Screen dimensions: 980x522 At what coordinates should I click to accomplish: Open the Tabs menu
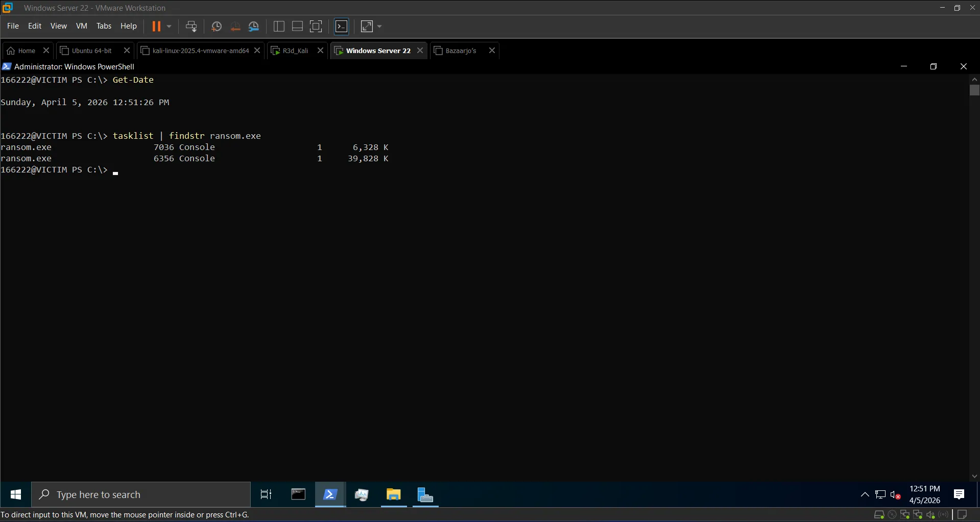104,26
